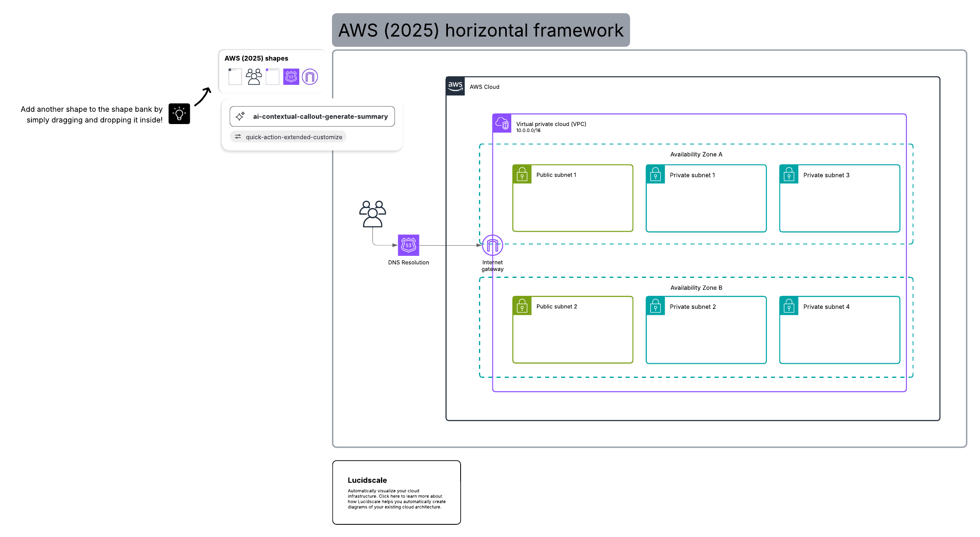Click the lightbulb tip icon
The height and width of the screenshot is (537, 980).
[x=179, y=114]
